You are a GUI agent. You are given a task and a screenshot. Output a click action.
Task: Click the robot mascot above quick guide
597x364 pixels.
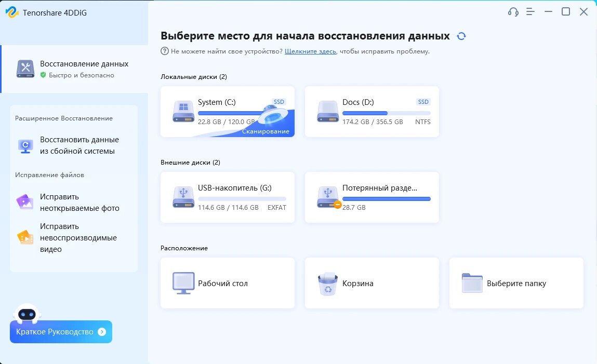(x=27, y=314)
